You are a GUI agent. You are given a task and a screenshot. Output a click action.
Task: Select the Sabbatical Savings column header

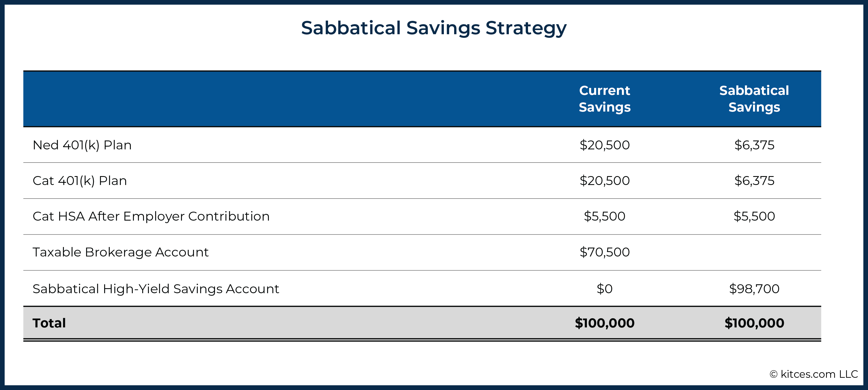tap(754, 99)
